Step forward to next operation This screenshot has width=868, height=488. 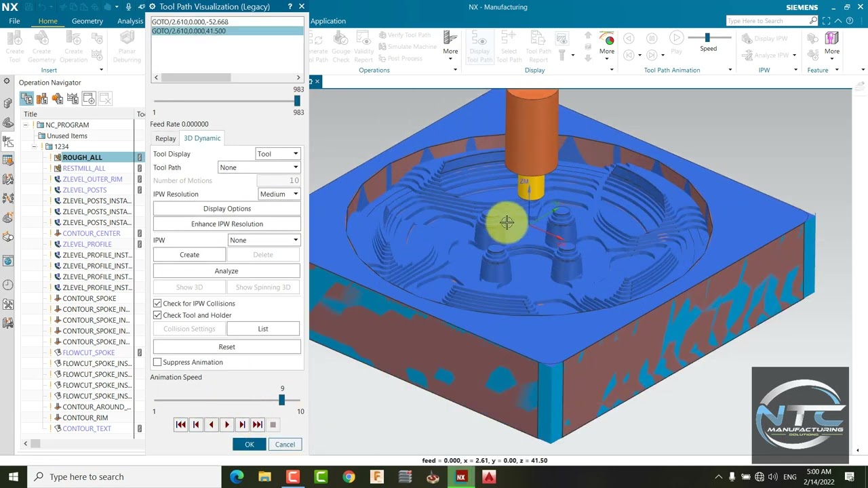coord(242,424)
